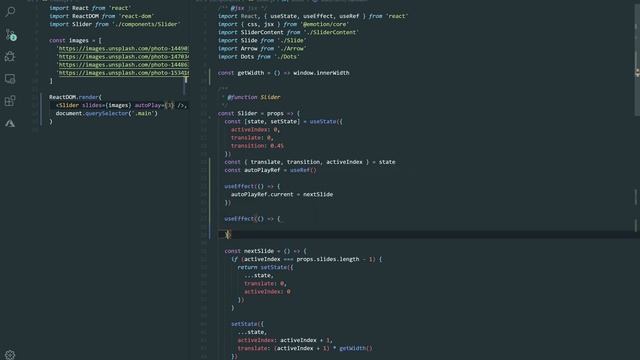Viewport: 640px width, 360px height.
Task: Click the "activeIndex: activeIndex + 1" line
Action: (285, 340)
